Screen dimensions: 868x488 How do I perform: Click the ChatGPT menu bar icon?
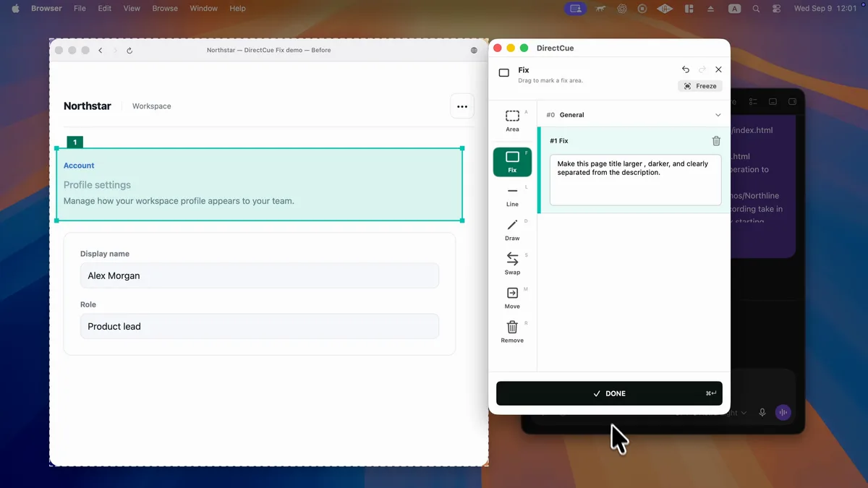[621, 9]
